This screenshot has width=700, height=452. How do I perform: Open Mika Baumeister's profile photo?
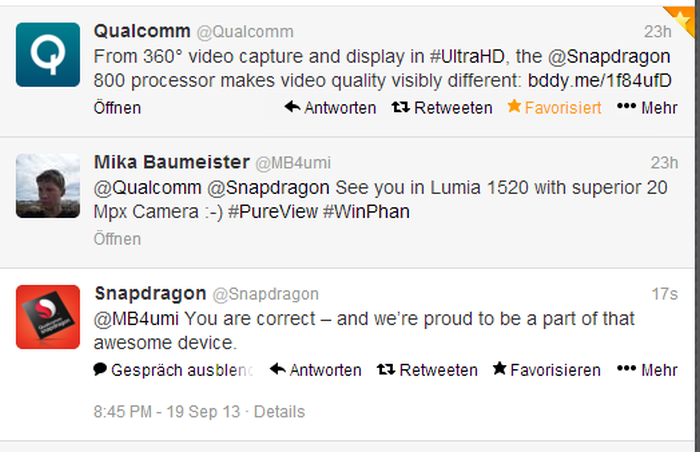[x=48, y=185]
